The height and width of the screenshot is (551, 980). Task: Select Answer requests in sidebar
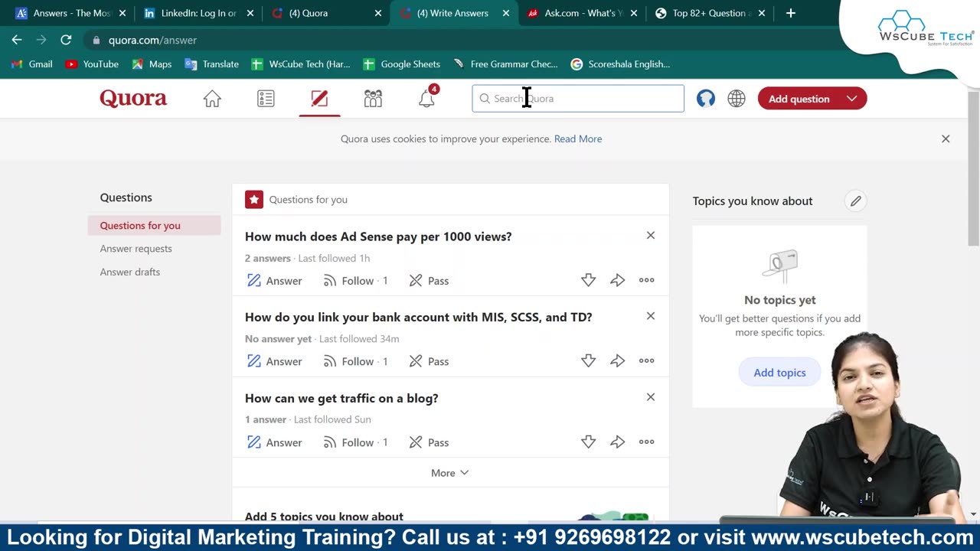pyautogui.click(x=136, y=249)
